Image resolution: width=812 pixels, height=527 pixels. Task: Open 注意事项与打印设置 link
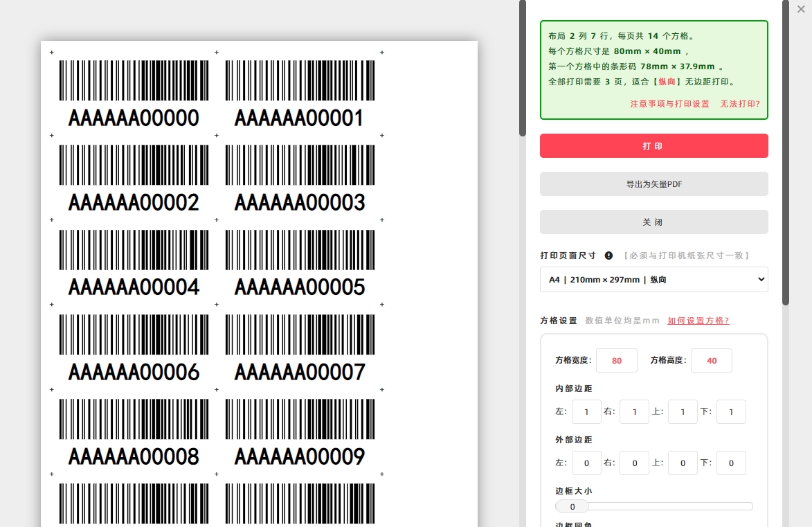click(x=669, y=104)
